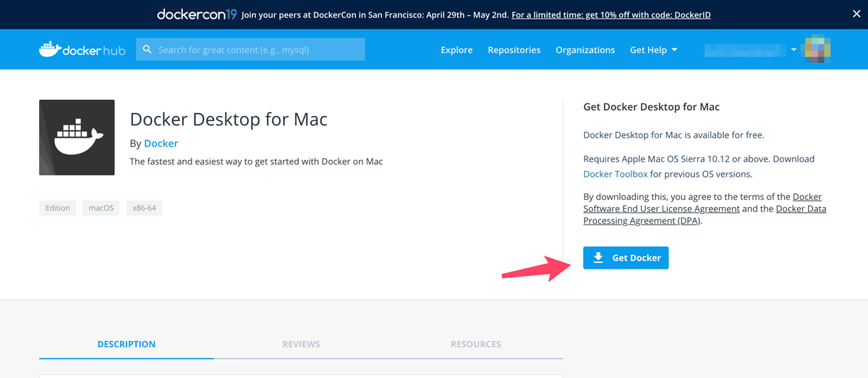Image resolution: width=868 pixels, height=378 pixels.
Task: Expand the blurred account name dropdown
Action: coord(751,50)
